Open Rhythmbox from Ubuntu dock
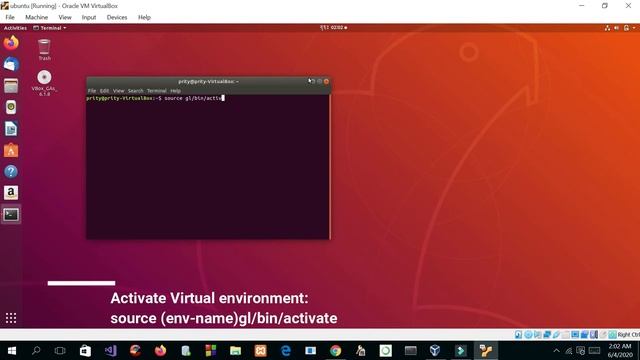This screenshot has width=640, height=360. pos(11,107)
